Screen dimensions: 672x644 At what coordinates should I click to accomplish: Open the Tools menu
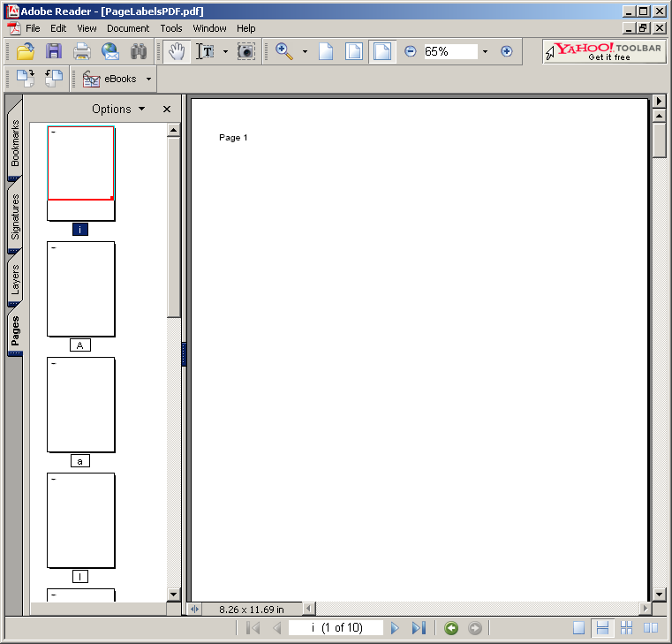click(171, 28)
